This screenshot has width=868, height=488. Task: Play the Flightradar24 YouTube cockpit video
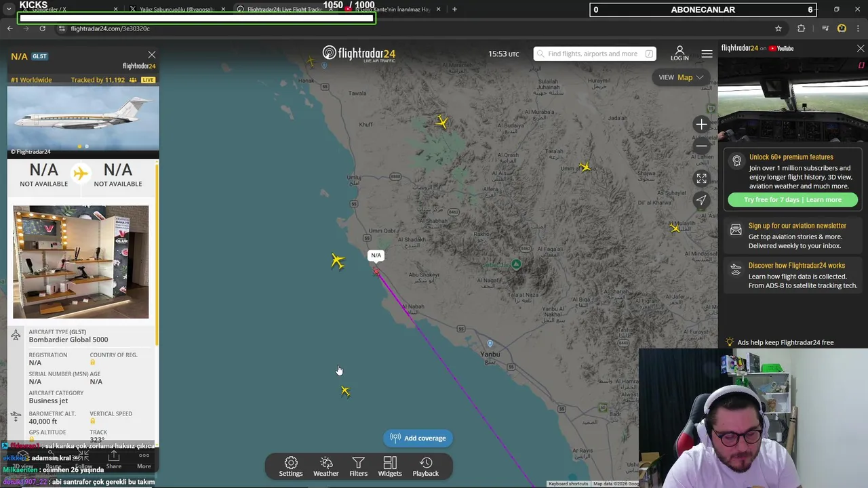793,98
